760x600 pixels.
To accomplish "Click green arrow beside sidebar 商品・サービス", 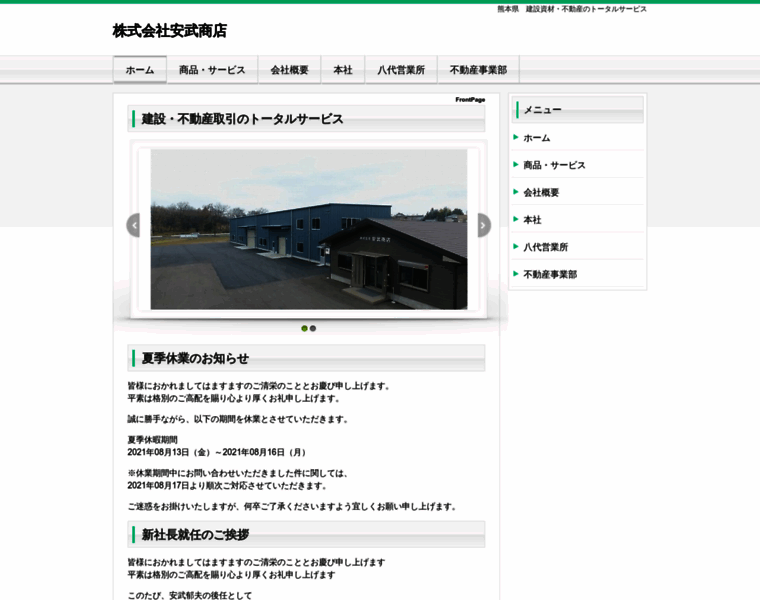I will point(516,164).
